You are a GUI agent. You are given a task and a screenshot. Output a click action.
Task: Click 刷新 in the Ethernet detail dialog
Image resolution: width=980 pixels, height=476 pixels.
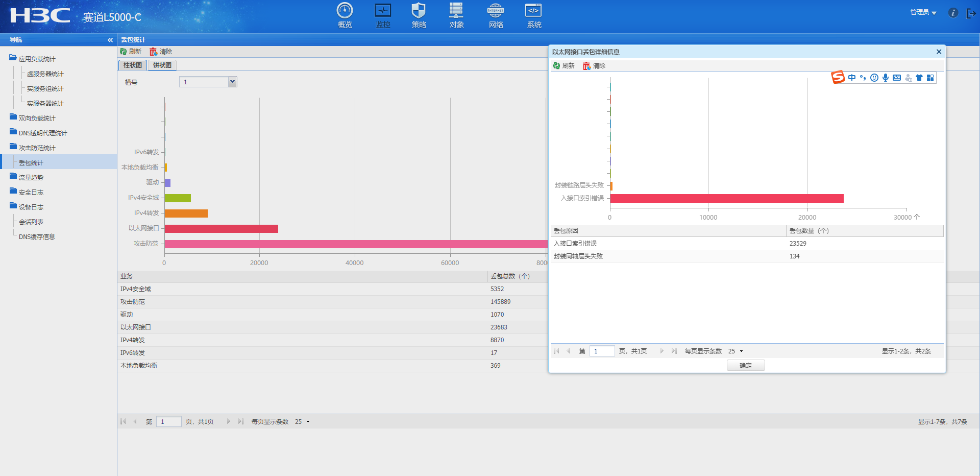tap(564, 66)
